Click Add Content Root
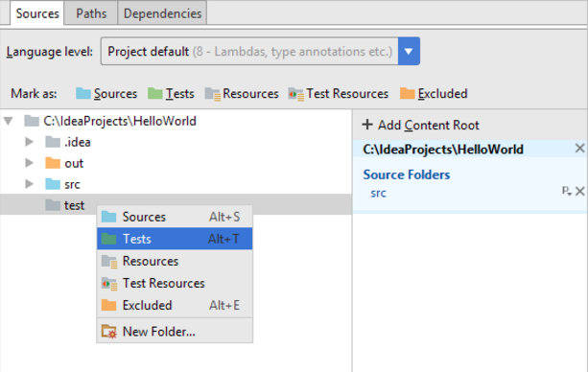This screenshot has width=588, height=372. (421, 125)
